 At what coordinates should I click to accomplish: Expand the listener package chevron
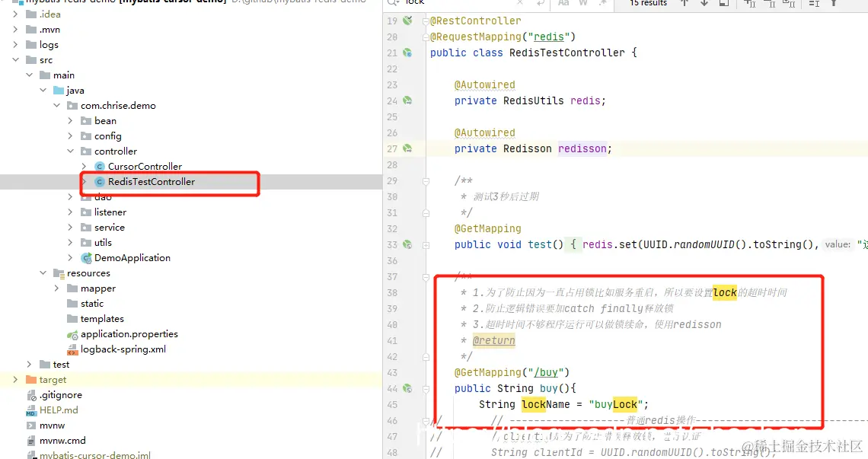(x=70, y=212)
